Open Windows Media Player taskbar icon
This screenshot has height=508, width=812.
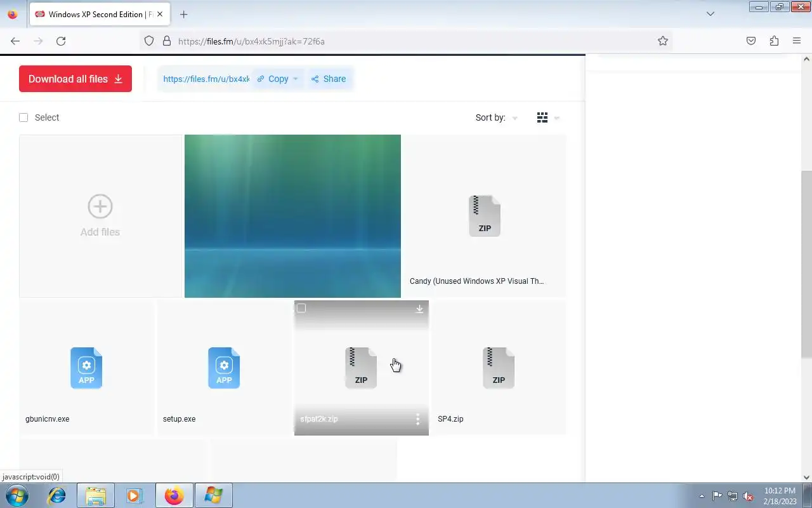(x=134, y=495)
